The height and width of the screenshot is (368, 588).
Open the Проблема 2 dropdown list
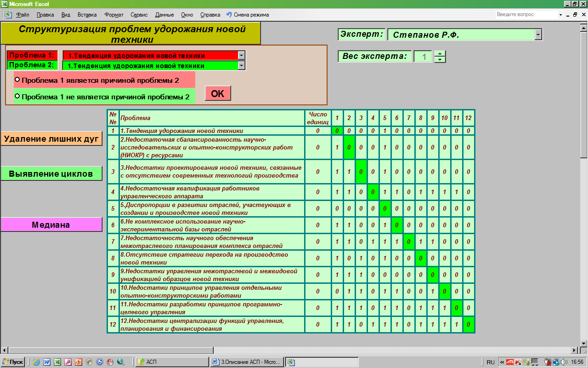pyautogui.click(x=242, y=65)
